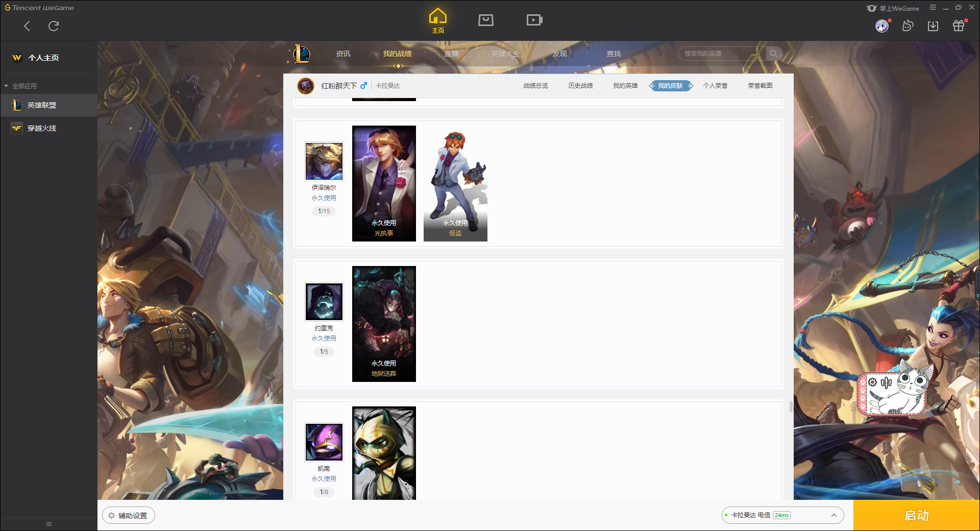Open the 凯南 champion portrait
The image size is (980, 531).
[x=324, y=442]
